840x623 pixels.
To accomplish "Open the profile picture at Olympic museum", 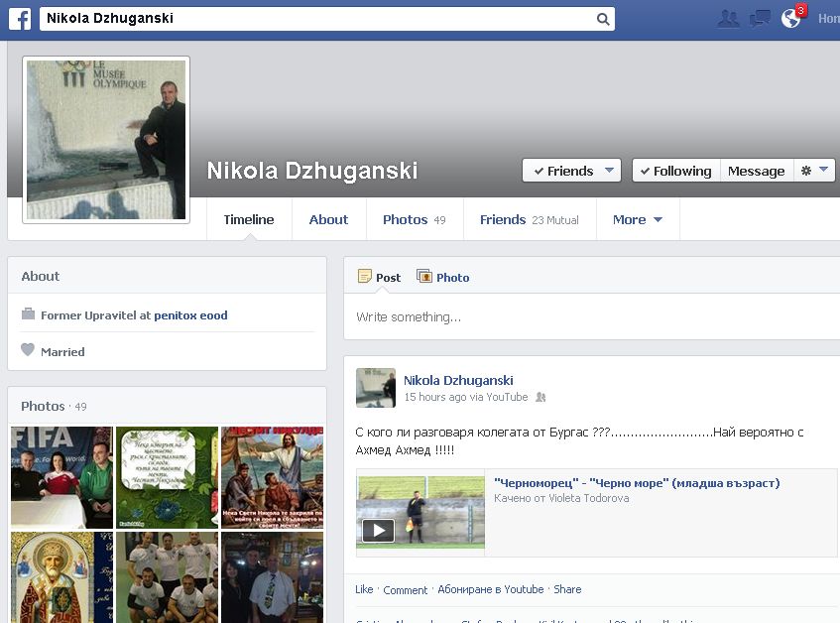I will coord(106,140).
